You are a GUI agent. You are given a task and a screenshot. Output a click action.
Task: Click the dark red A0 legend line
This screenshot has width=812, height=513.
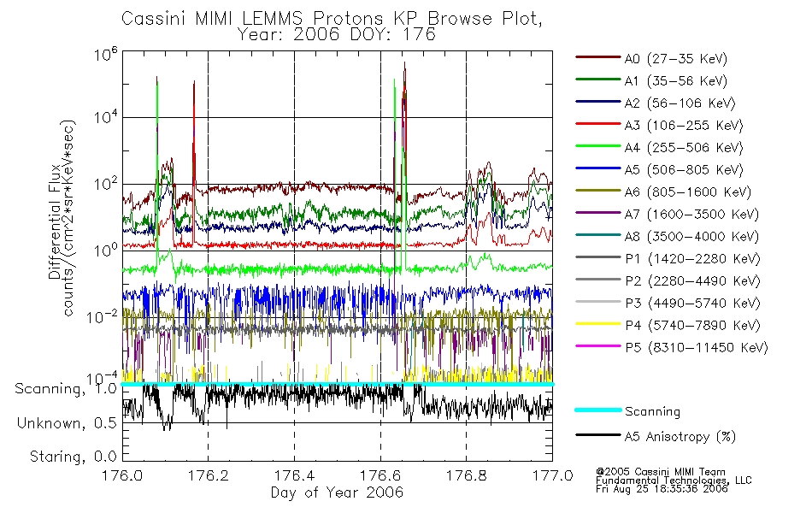(598, 57)
